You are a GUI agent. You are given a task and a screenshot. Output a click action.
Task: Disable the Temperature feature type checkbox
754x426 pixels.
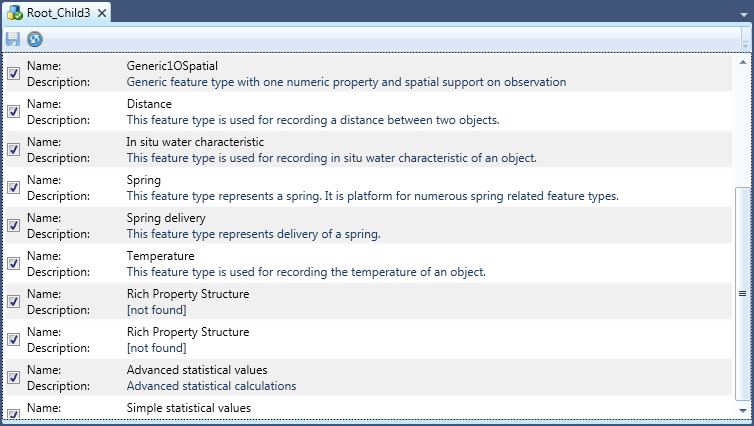(x=13, y=264)
